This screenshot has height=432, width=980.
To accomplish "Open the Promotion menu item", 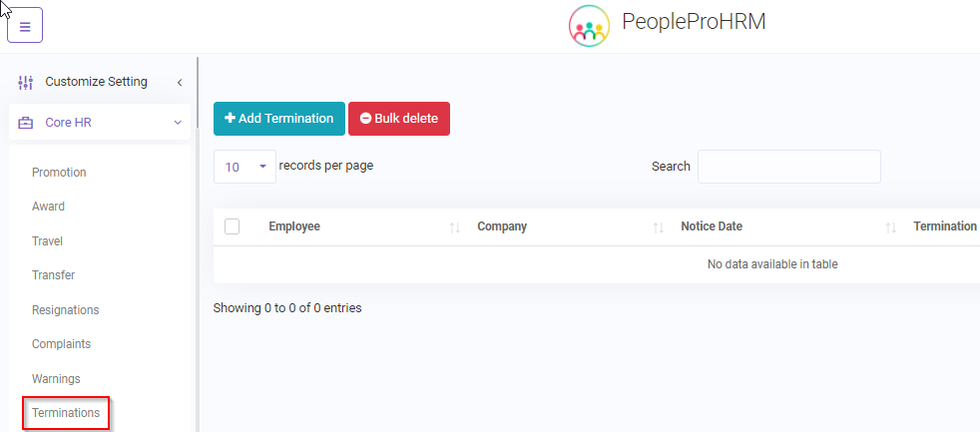I will tap(59, 173).
